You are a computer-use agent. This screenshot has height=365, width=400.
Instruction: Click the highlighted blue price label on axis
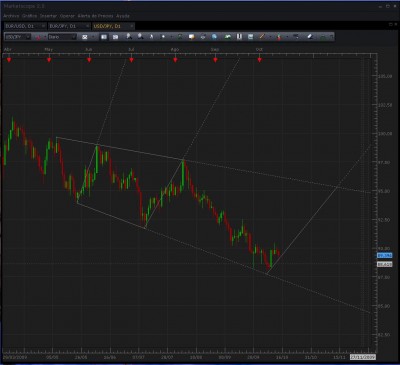coord(384,256)
